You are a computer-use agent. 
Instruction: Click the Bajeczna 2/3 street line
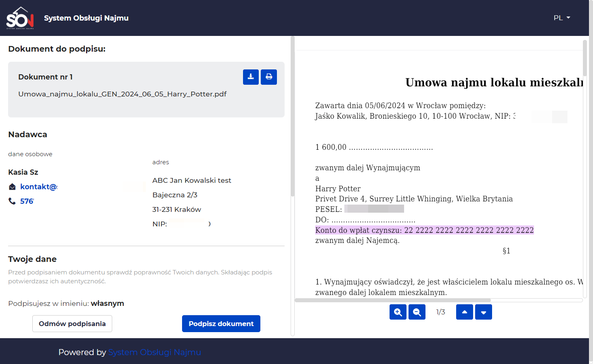click(x=175, y=195)
